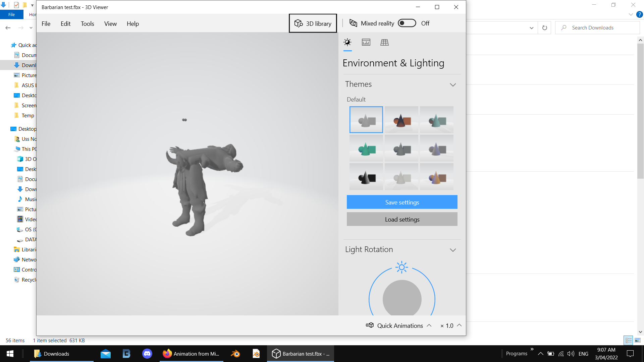Collapse the Themes section
Viewport: 644px width, 362px height.
click(453, 84)
